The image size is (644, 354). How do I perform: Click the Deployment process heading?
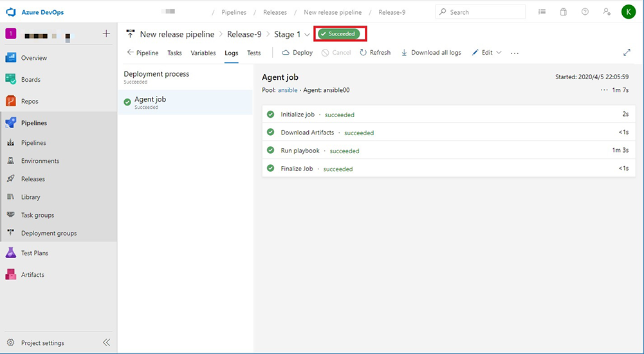click(x=156, y=74)
